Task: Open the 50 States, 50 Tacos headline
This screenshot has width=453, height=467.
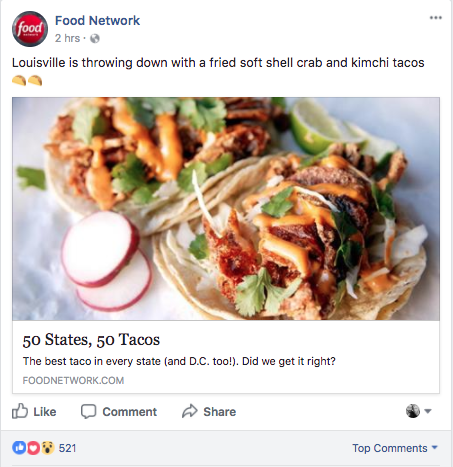Action: (91, 340)
